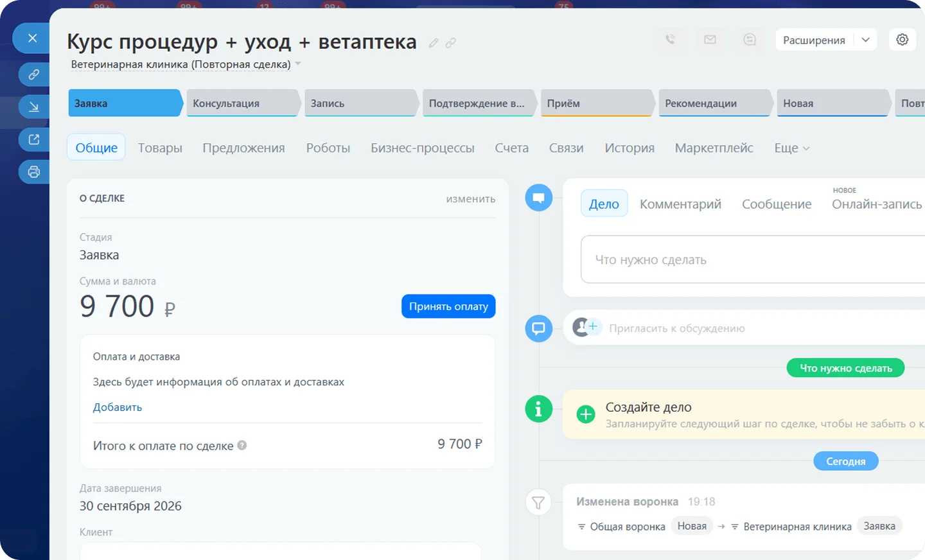Copy deal link via side link icon

click(34, 74)
